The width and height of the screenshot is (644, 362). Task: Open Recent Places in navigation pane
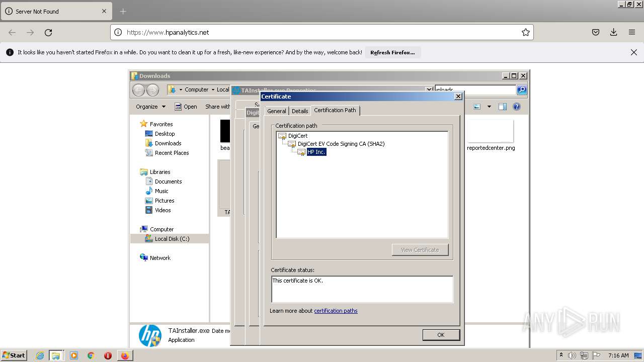[172, 153]
